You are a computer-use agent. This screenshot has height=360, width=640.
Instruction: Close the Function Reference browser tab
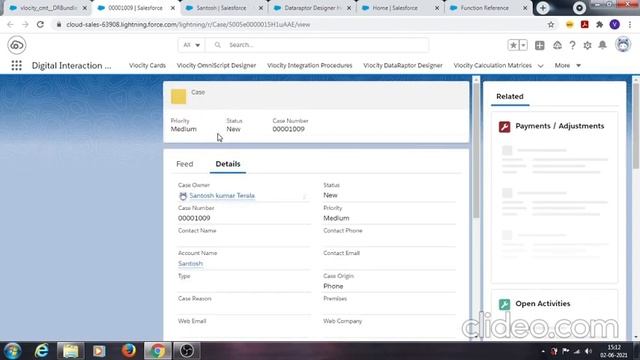click(x=525, y=8)
